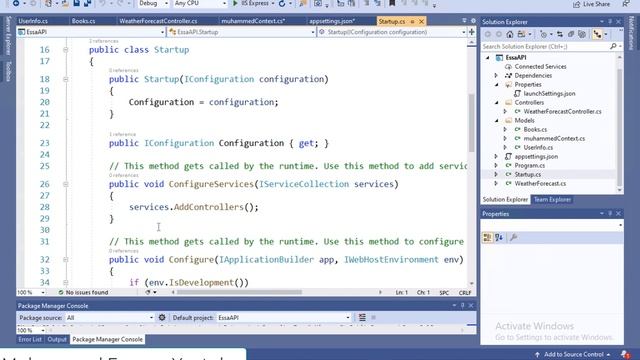Close the Startup.cs tab
Viewport: 640px width, 360px height.
pos(421,21)
